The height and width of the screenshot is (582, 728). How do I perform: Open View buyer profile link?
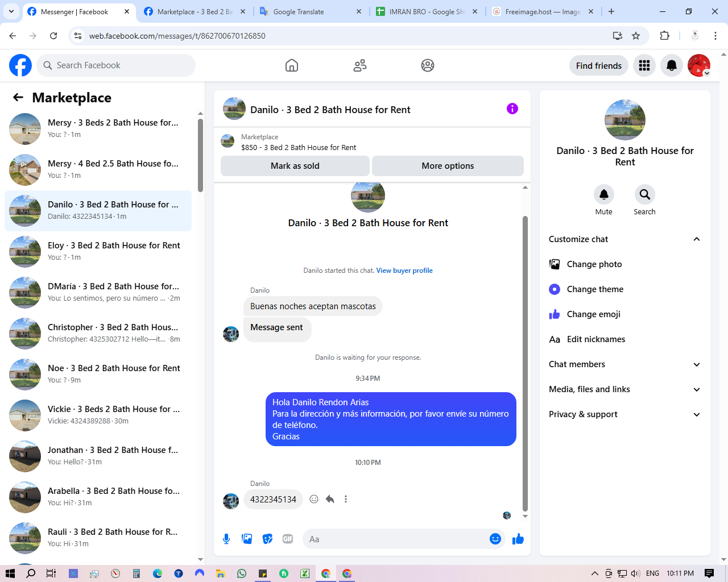[404, 271]
